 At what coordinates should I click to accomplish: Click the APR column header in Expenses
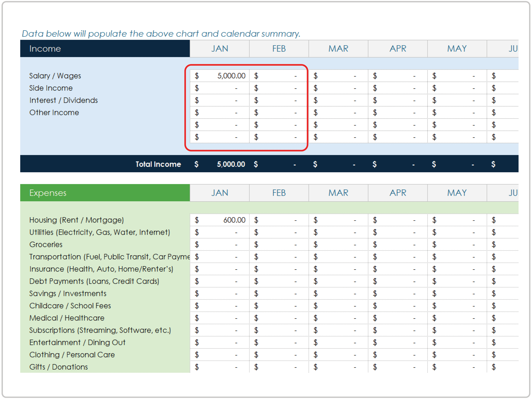pyautogui.click(x=398, y=193)
